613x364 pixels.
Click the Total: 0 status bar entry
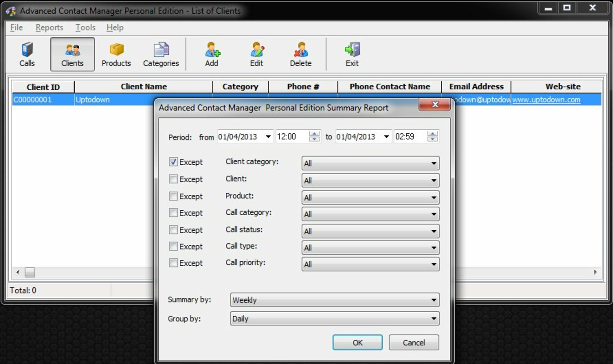click(x=23, y=290)
